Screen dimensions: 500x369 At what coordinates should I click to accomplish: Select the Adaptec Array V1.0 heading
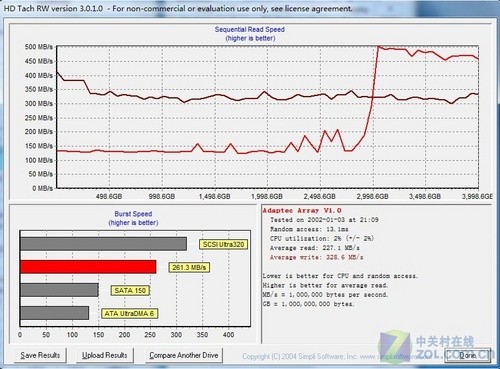[x=302, y=210]
